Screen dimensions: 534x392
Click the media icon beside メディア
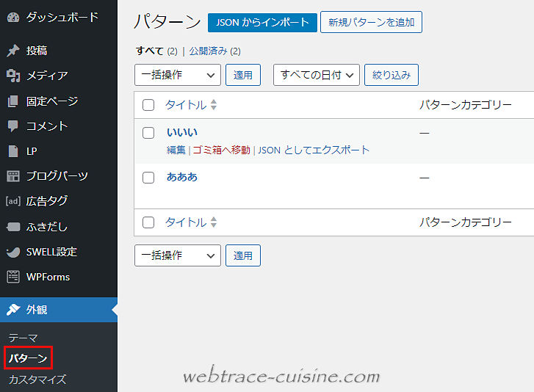[x=13, y=76]
